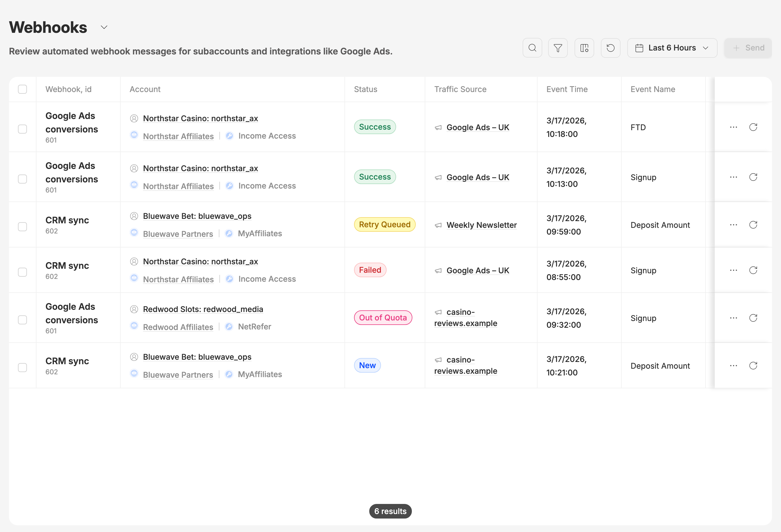
Task: Open more options for the Out of Quota row
Action: pos(734,318)
